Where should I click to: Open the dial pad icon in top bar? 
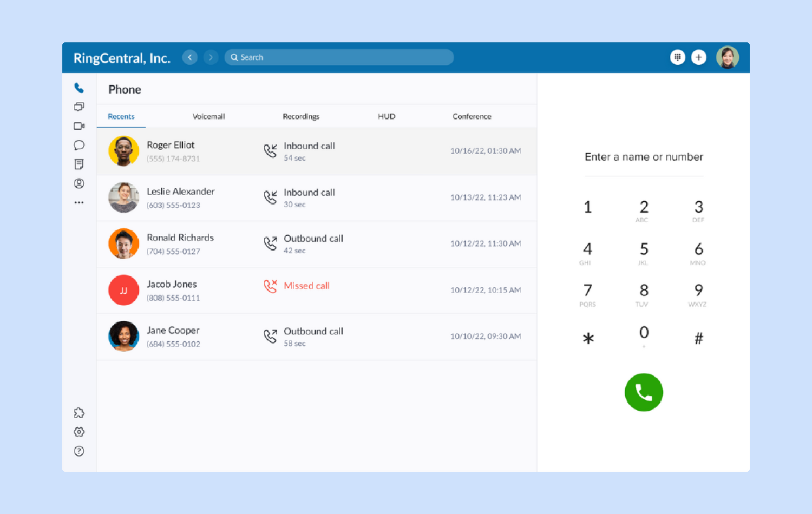coord(677,57)
